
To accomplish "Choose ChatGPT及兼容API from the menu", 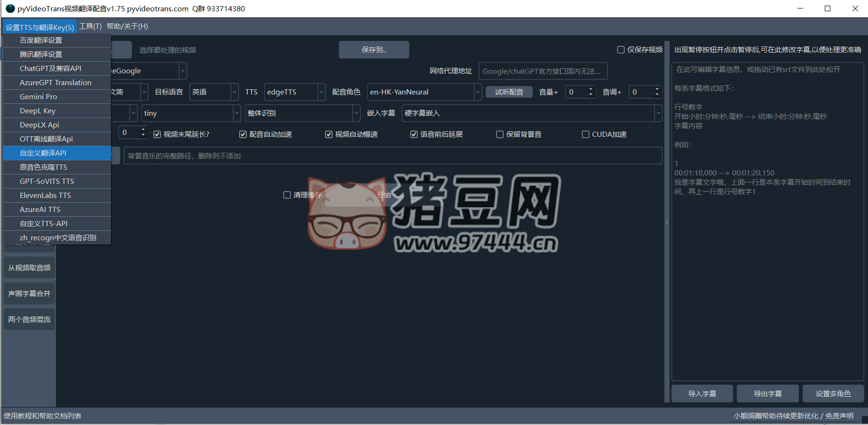I will click(x=50, y=69).
